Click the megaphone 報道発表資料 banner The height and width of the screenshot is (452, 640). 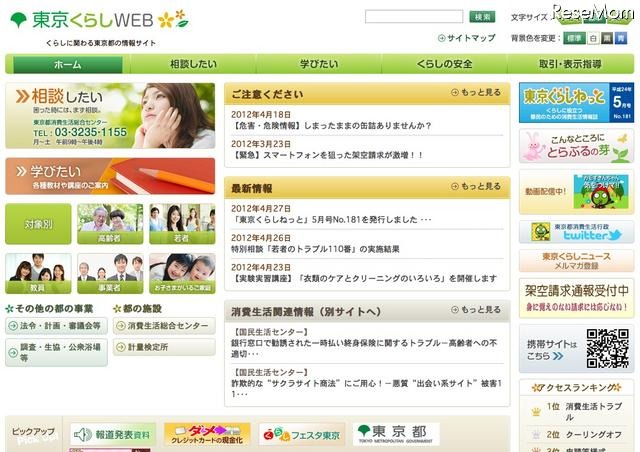coord(113,434)
